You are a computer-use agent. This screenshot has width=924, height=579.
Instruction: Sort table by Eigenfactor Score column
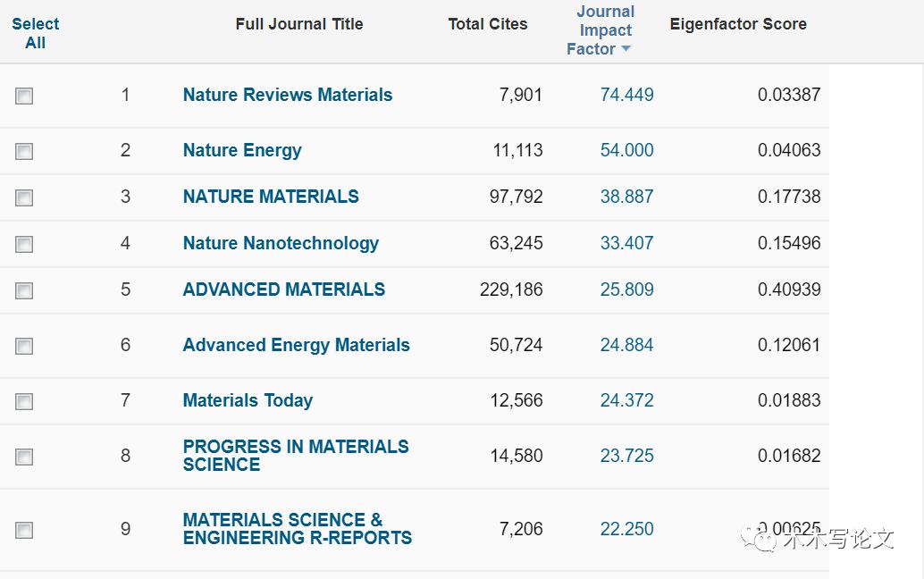click(x=737, y=24)
